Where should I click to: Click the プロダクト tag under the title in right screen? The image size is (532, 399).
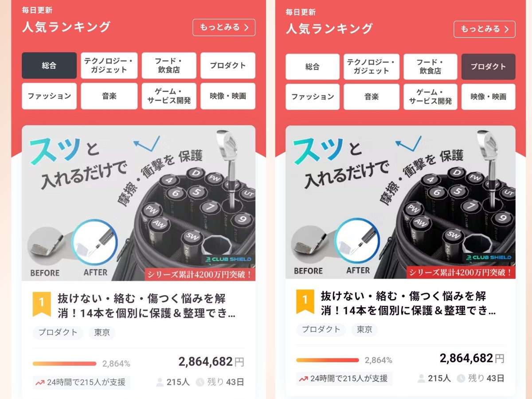(x=321, y=329)
